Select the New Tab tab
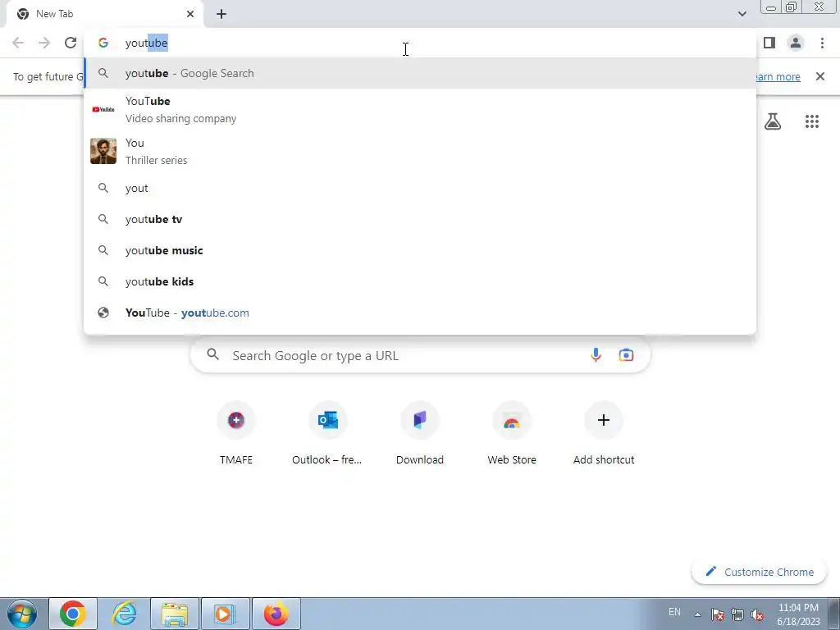This screenshot has height=630, width=840. (104, 14)
